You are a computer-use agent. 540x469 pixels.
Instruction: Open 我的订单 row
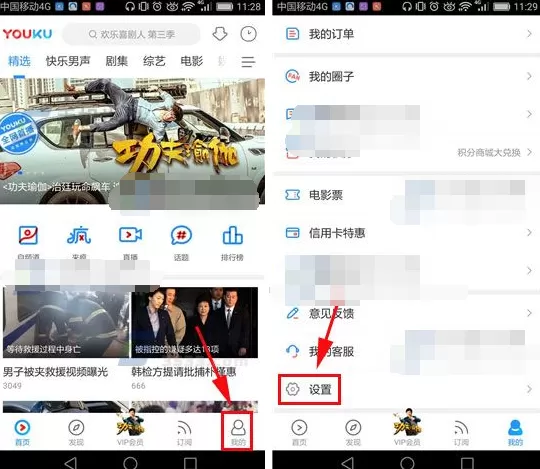point(406,34)
